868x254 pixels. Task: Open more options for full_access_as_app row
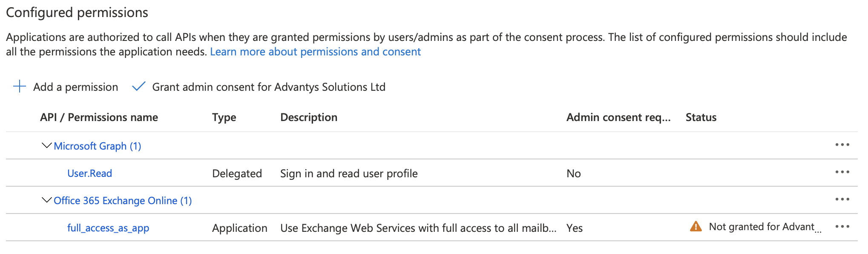[x=842, y=227]
